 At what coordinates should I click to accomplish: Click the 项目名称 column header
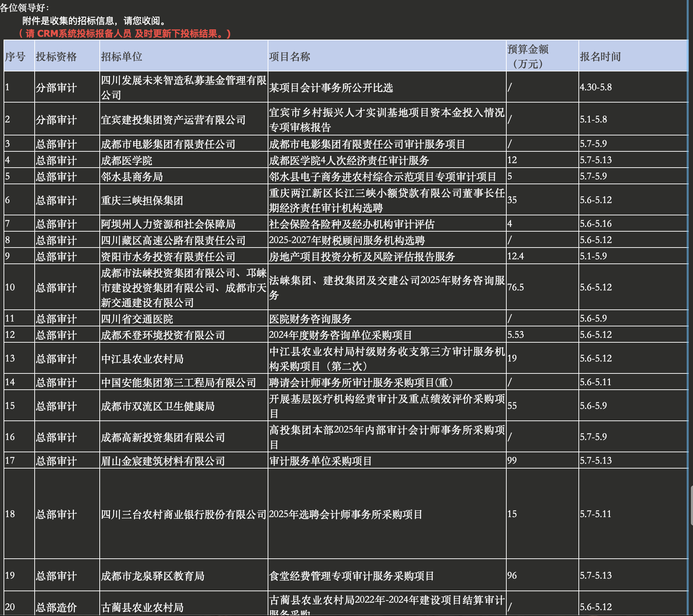[x=387, y=56]
